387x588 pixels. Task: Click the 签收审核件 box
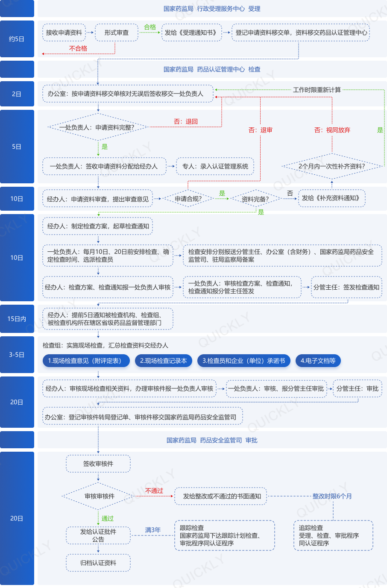[x=98, y=464]
